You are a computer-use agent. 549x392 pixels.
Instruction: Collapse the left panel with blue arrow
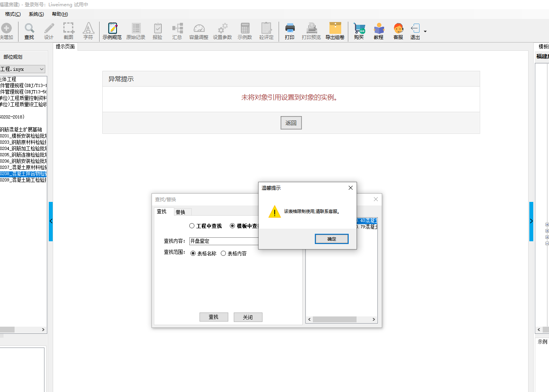click(51, 221)
